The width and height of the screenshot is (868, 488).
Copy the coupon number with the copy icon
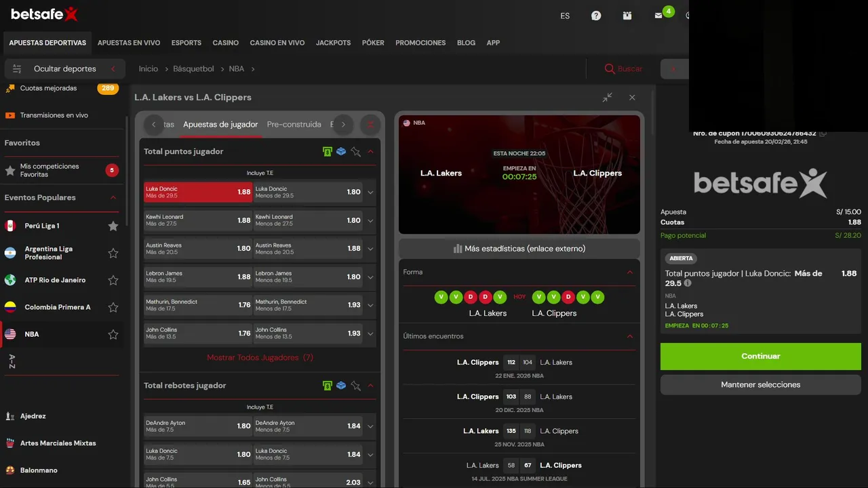[823, 134]
